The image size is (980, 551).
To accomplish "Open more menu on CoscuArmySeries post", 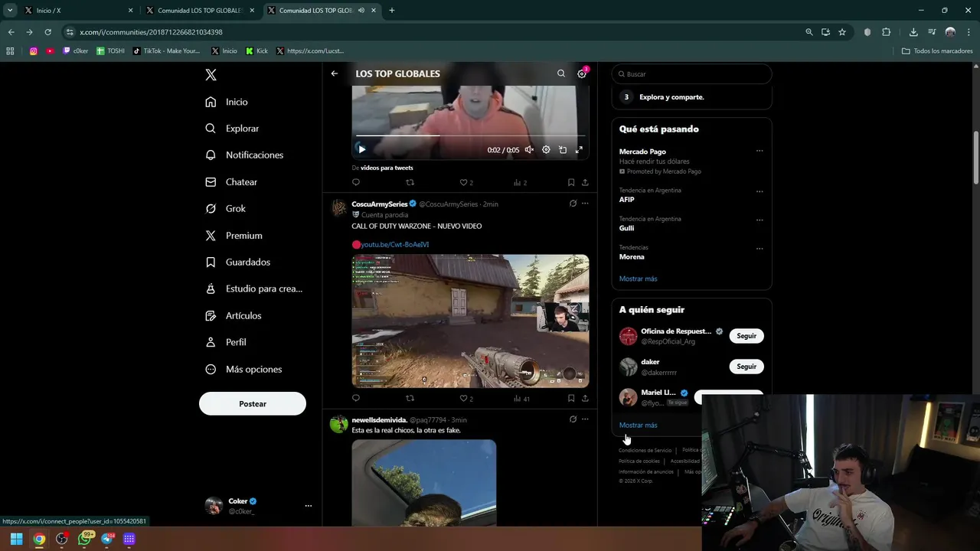I will [585, 204].
